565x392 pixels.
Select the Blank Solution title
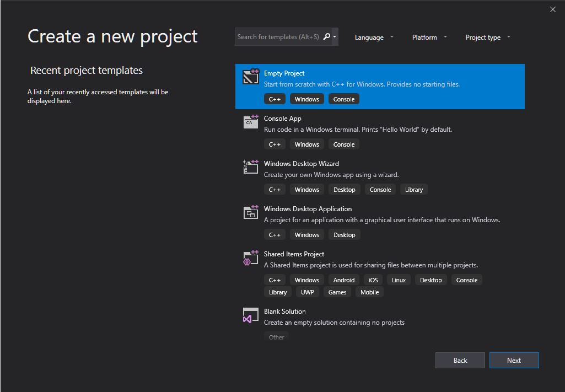[x=284, y=312]
